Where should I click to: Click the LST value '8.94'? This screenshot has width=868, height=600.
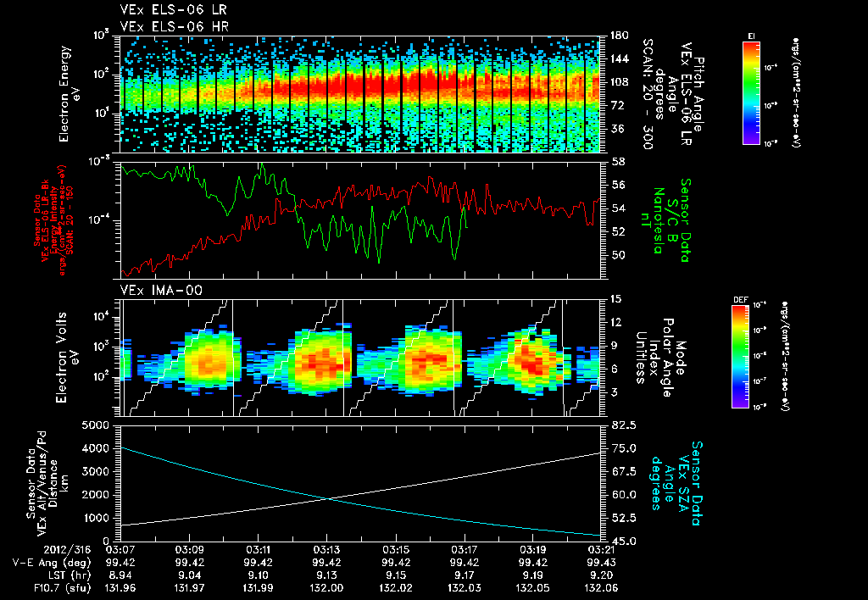pyautogui.click(x=120, y=575)
